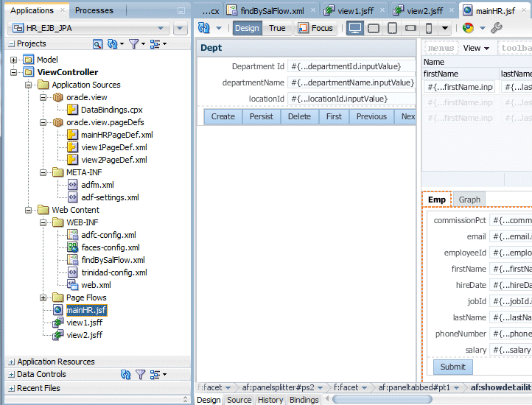Click the Previous navigation button

(371, 116)
